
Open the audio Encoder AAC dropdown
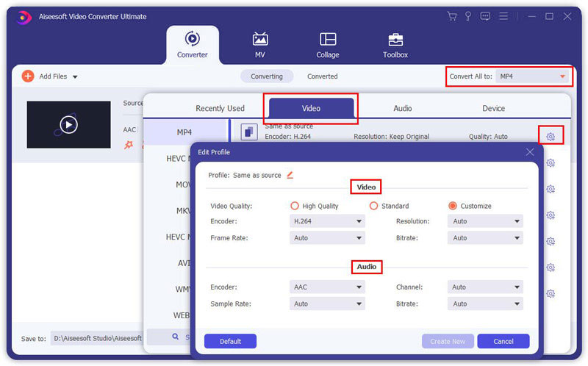click(327, 287)
